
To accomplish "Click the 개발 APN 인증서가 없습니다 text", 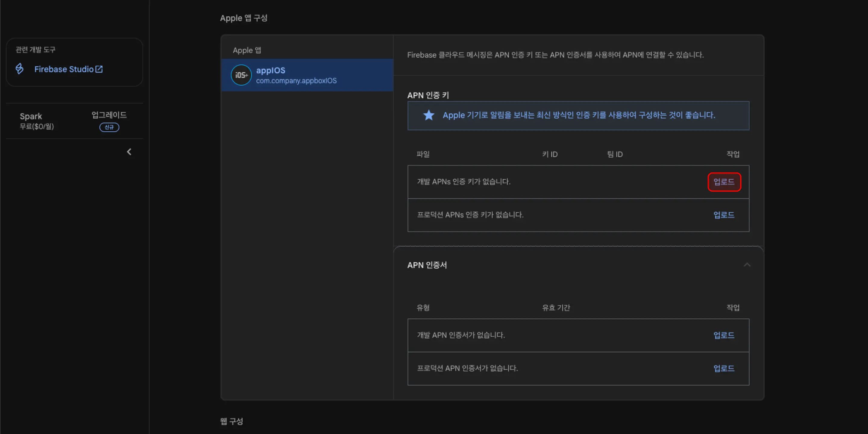I will point(461,335).
